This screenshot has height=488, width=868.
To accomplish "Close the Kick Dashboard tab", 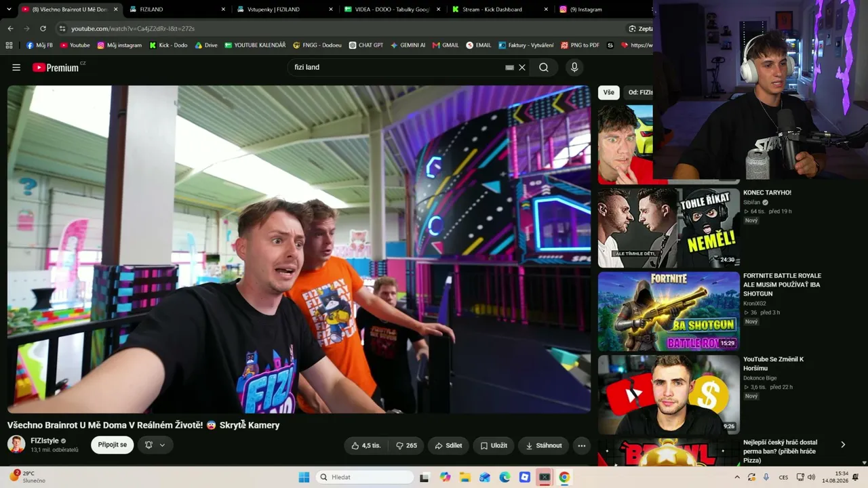I will tap(546, 9).
